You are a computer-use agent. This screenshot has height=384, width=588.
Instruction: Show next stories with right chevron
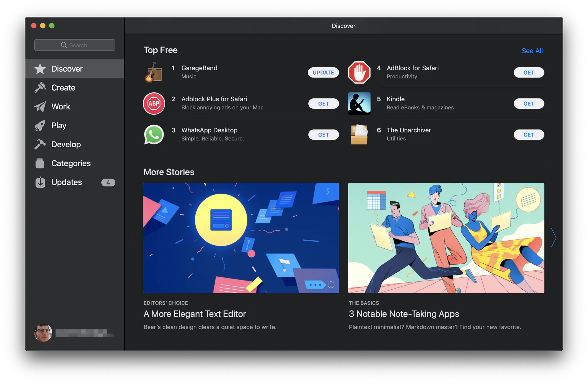pos(553,238)
